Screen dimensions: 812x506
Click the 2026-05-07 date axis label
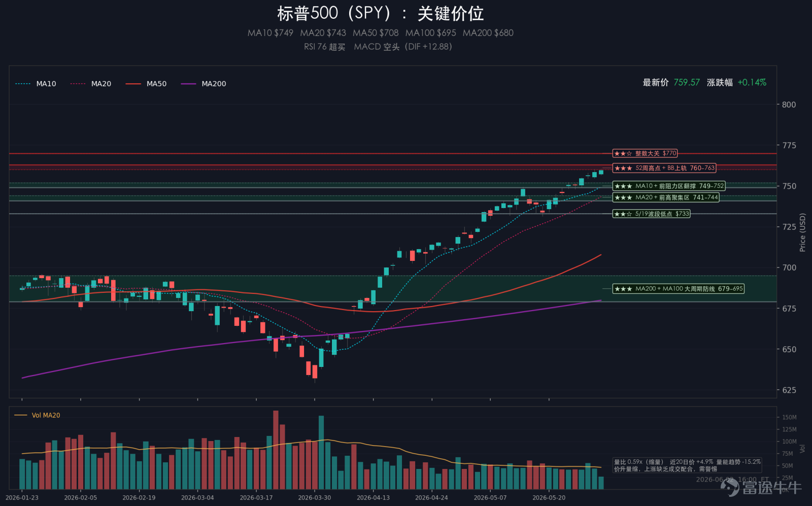tap(490, 497)
